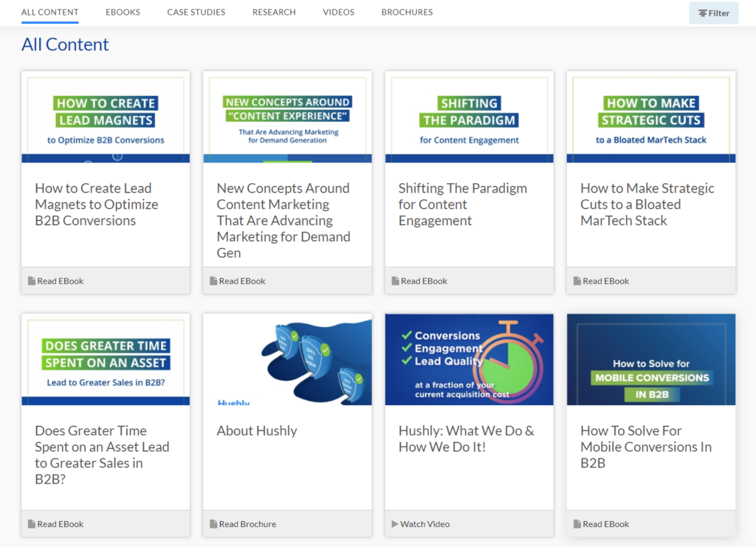This screenshot has width=756, height=547.
Task: Click document icon on Greater Time Spent card
Action: [x=32, y=524]
